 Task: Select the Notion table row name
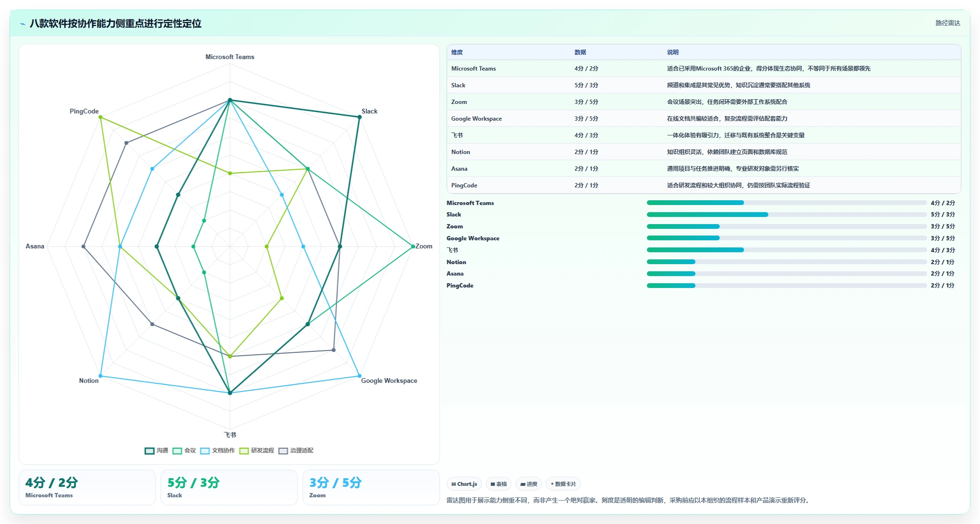(x=460, y=152)
